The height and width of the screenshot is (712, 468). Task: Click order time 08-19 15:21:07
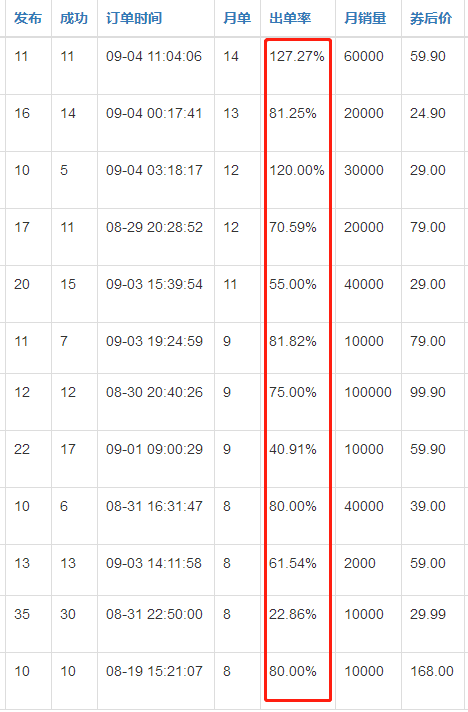154,671
